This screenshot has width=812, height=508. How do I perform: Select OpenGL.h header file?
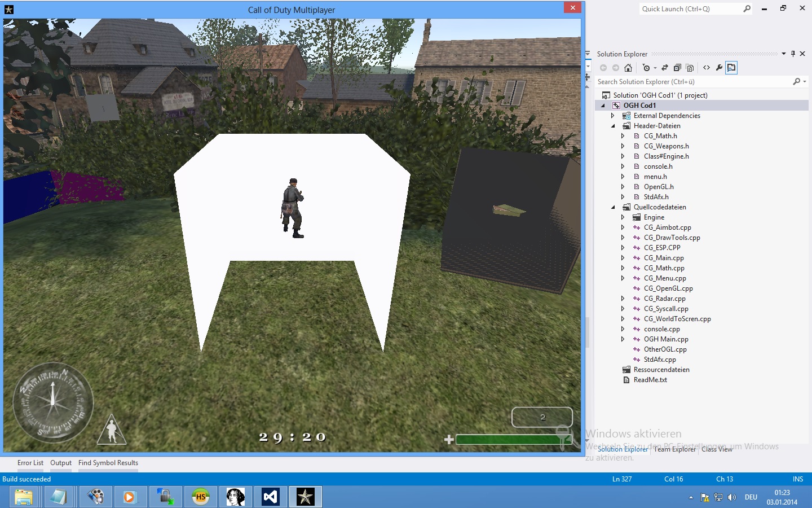click(659, 187)
